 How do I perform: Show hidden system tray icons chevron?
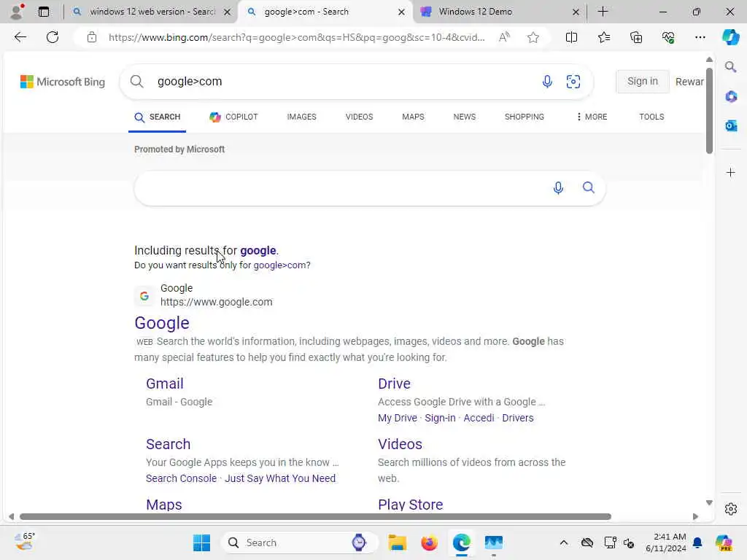pyautogui.click(x=564, y=542)
